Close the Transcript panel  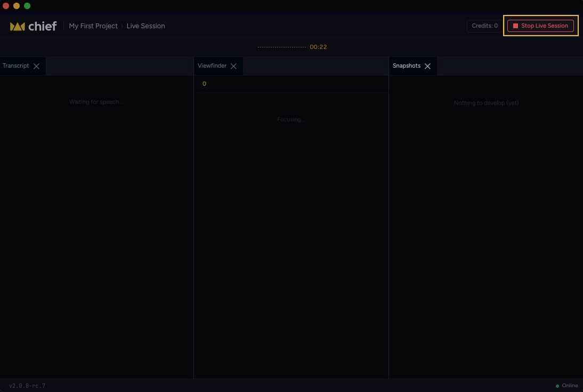36,66
